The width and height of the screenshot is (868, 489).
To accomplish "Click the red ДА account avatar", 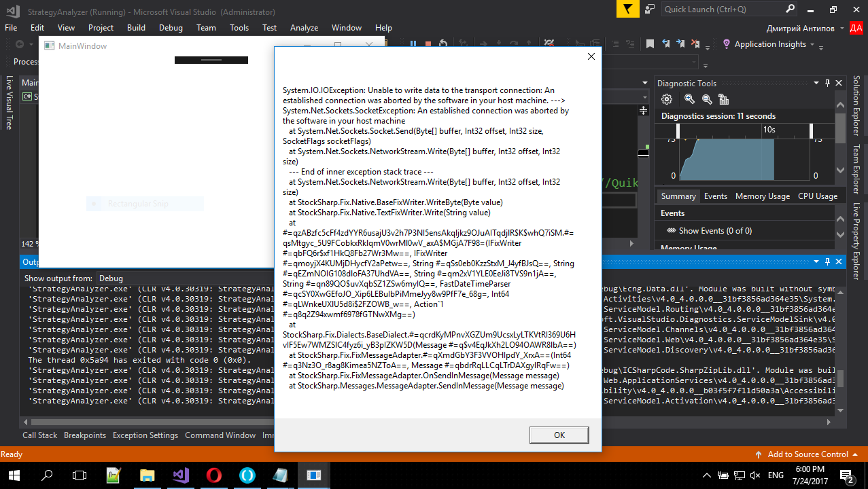I will click(856, 28).
